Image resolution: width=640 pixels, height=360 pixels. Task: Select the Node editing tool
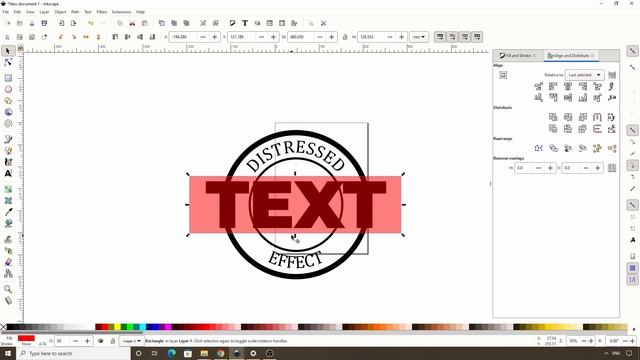[x=8, y=62]
